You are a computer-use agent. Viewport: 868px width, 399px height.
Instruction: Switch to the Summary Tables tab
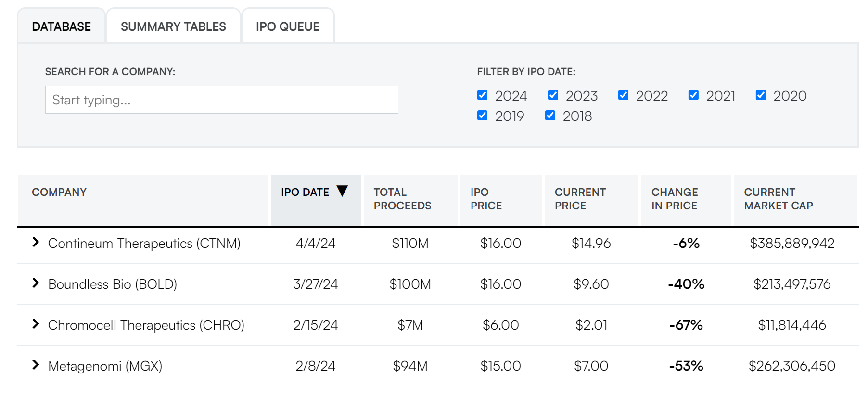(x=173, y=26)
